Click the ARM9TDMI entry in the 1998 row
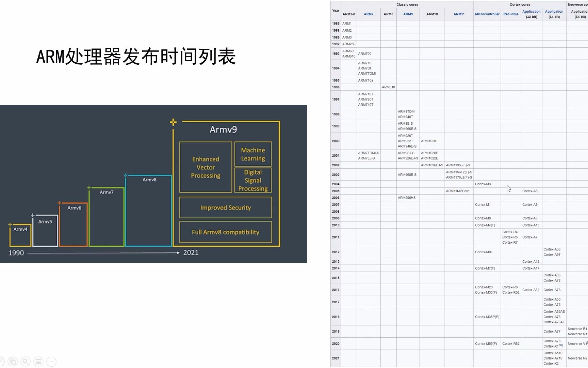This screenshot has height=368, width=588. (x=407, y=111)
